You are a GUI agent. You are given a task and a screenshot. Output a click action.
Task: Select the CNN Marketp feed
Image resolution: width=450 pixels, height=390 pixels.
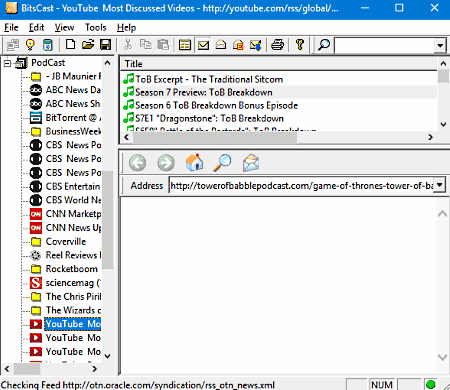(73, 214)
